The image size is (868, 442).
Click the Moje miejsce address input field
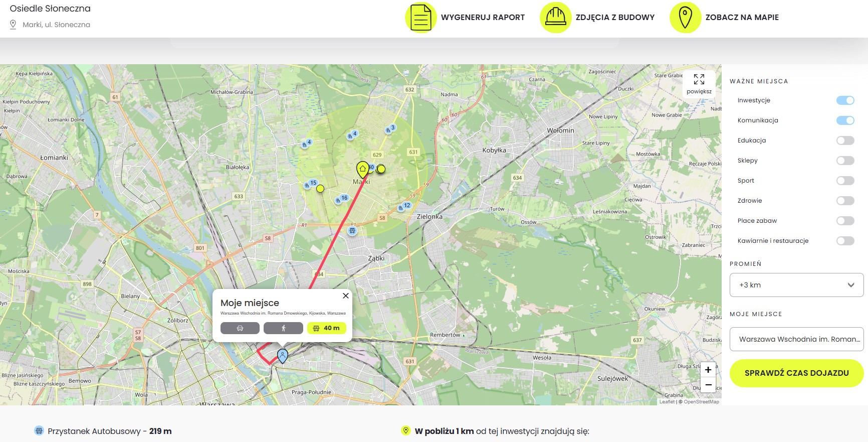[x=796, y=339]
